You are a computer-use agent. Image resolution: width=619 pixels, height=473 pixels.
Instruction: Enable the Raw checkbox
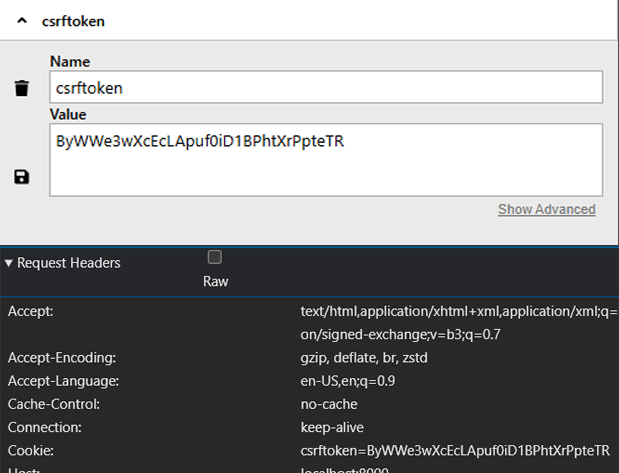[214, 258]
